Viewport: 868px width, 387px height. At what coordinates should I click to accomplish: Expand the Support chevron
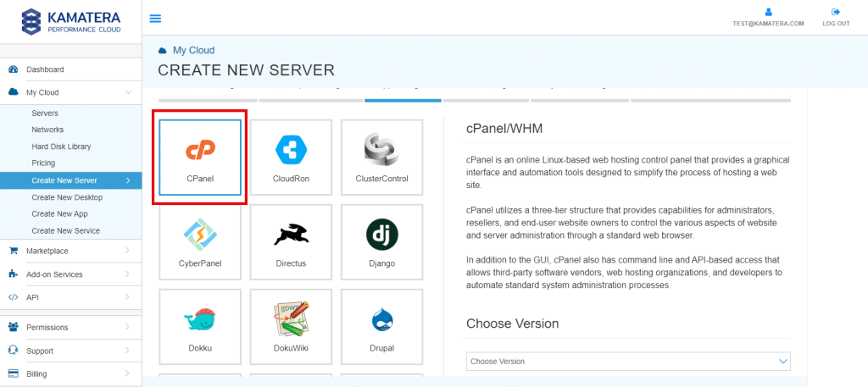[x=127, y=351]
